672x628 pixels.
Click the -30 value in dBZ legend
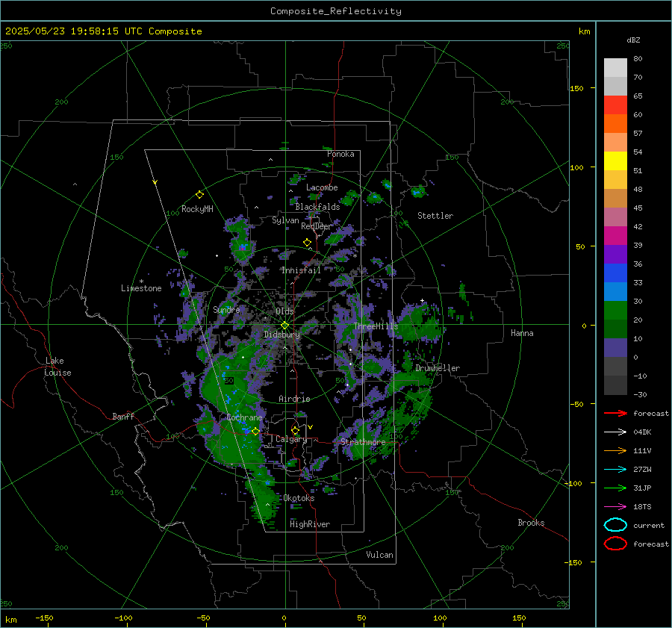click(640, 394)
